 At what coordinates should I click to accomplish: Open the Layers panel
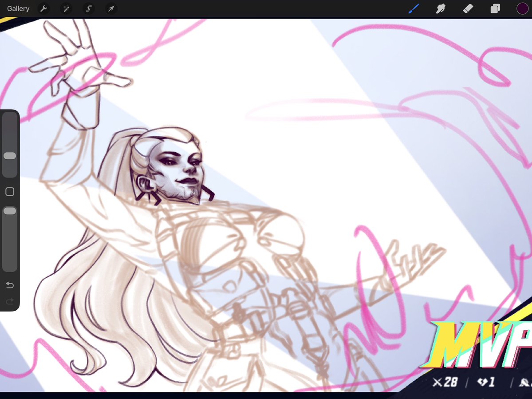(495, 8)
